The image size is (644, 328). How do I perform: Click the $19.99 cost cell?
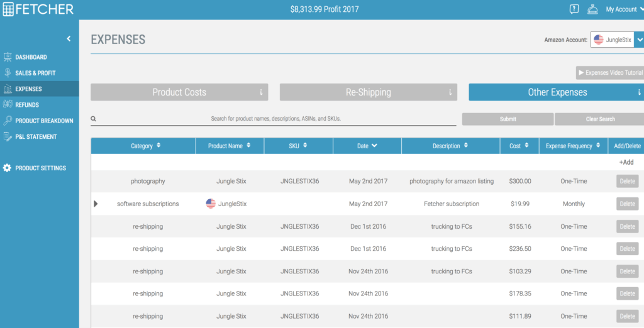click(520, 204)
